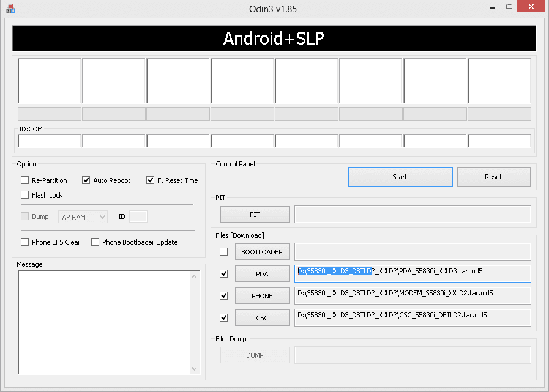
Task: Maximize the Odin3 window
Action: point(509,7)
